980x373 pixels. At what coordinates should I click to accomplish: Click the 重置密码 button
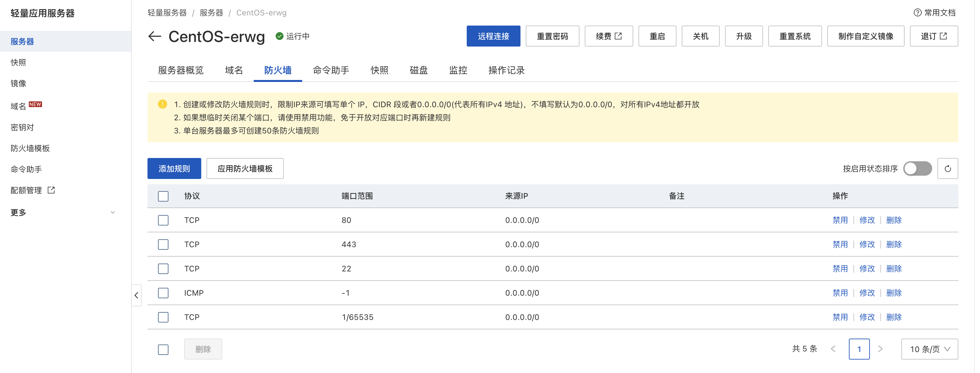tap(552, 36)
